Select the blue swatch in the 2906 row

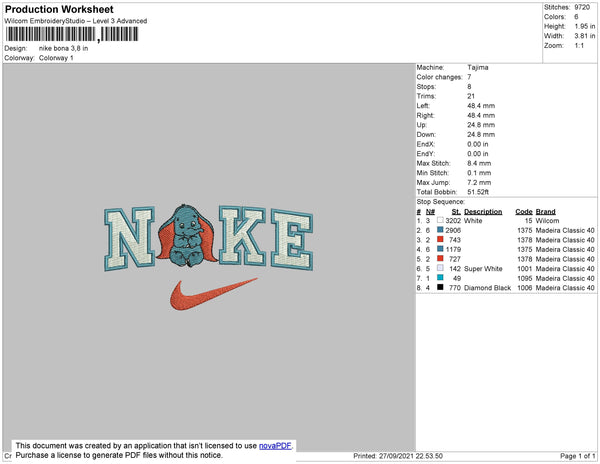click(440, 230)
